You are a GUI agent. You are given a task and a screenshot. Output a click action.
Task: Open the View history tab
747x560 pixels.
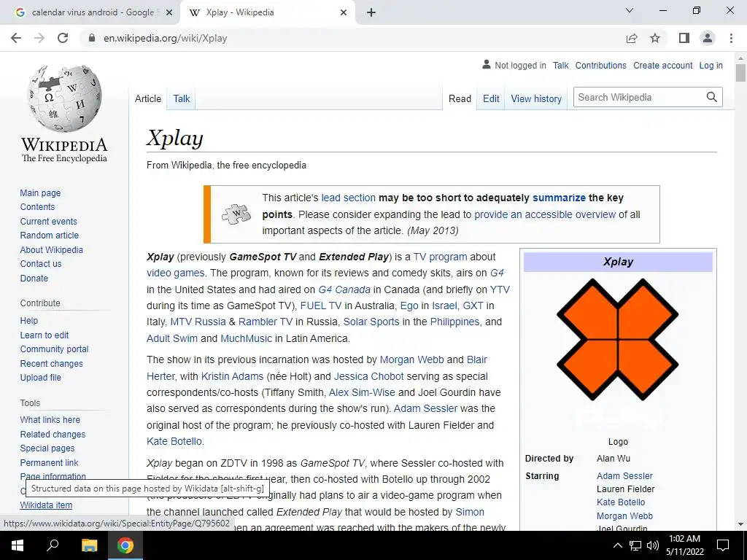pos(536,98)
